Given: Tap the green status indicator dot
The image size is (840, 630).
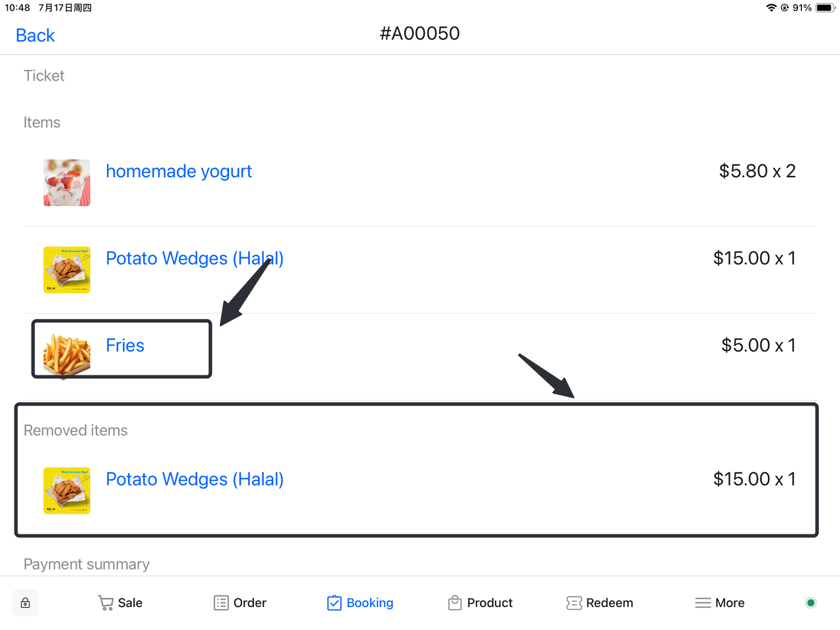Looking at the screenshot, I should [x=810, y=602].
